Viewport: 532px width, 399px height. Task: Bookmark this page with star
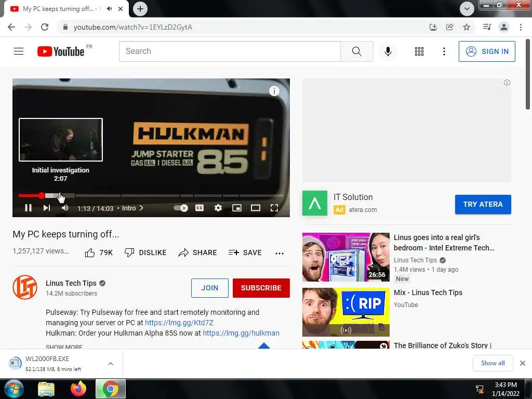(x=467, y=27)
